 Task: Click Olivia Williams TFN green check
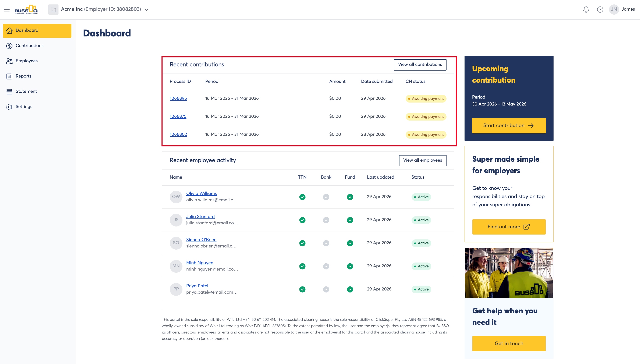coord(302,197)
